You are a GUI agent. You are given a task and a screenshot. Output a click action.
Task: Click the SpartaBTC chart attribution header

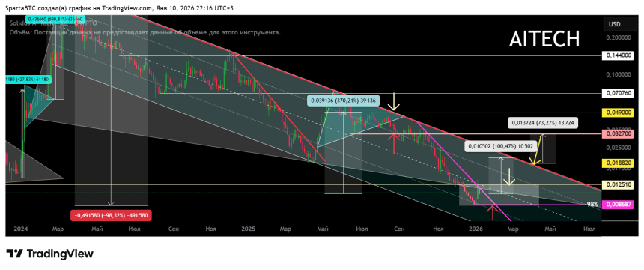pos(120,8)
